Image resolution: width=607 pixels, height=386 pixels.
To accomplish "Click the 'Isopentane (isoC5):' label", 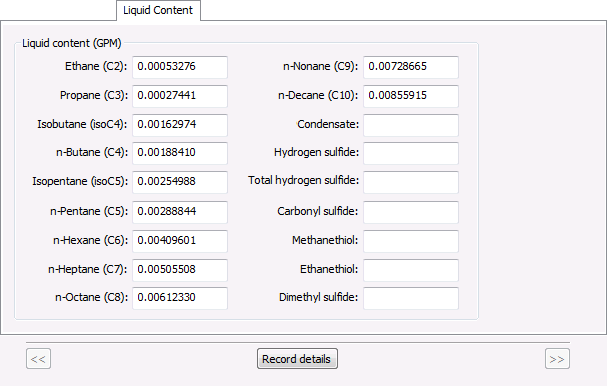I will click(x=80, y=181).
